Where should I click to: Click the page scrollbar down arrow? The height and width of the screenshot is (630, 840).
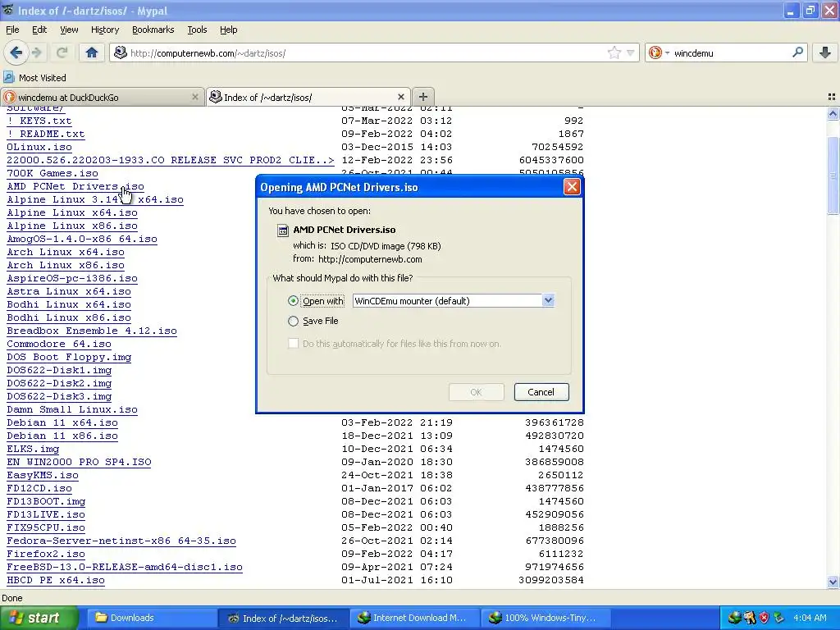tap(833, 582)
